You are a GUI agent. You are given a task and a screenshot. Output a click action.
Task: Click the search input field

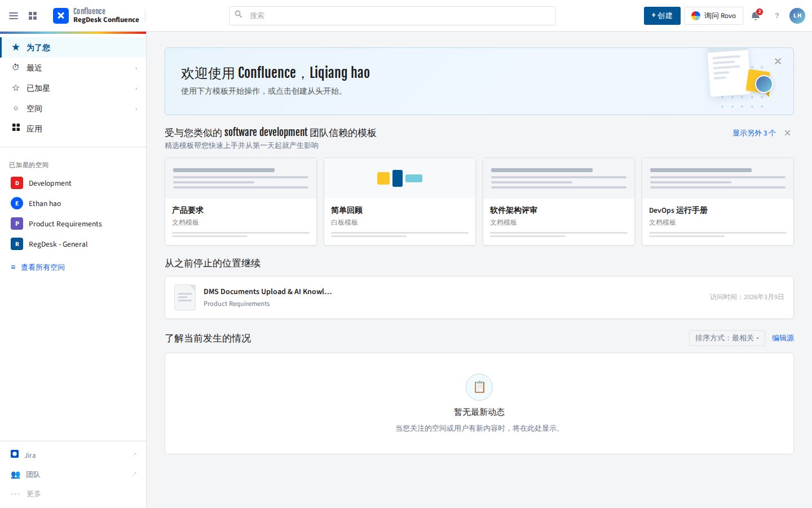[x=392, y=16]
